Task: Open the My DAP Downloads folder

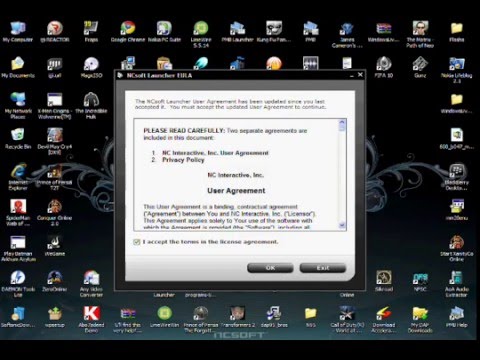Action: click(420, 319)
